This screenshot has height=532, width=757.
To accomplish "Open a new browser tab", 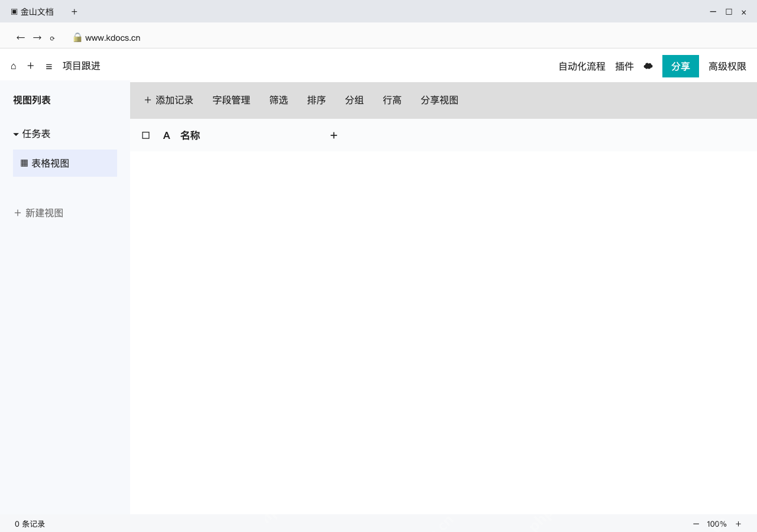I will tap(74, 12).
